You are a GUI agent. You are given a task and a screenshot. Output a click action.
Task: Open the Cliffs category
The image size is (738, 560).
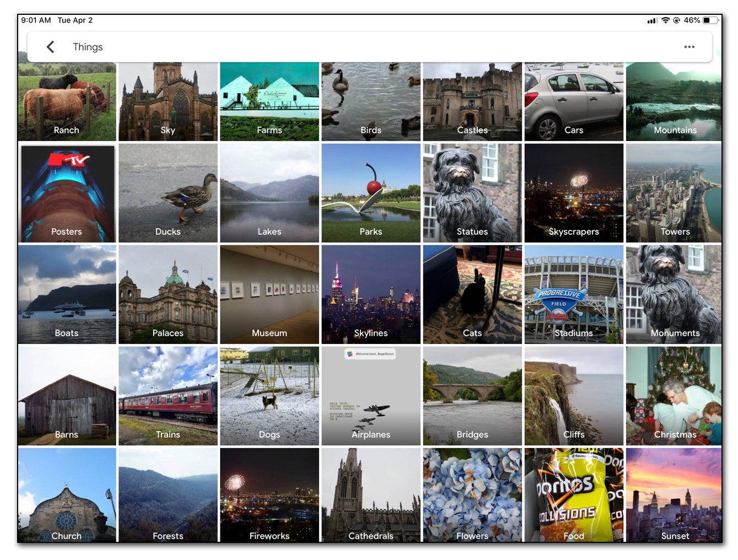pyautogui.click(x=574, y=396)
